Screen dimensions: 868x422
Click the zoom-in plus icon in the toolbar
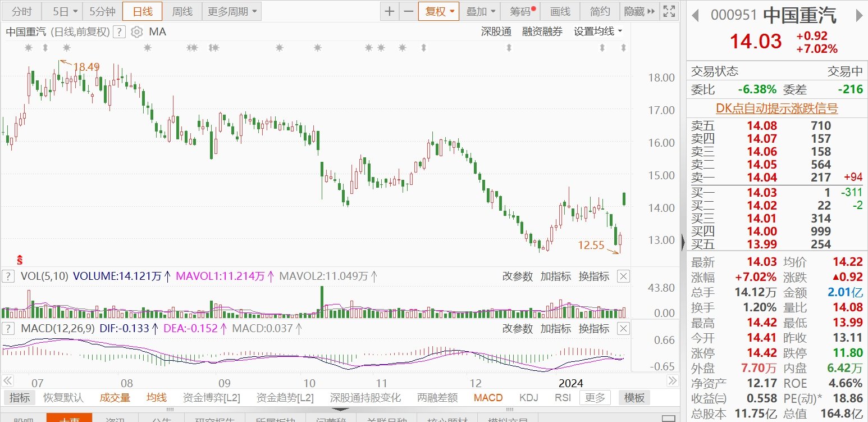tap(389, 11)
